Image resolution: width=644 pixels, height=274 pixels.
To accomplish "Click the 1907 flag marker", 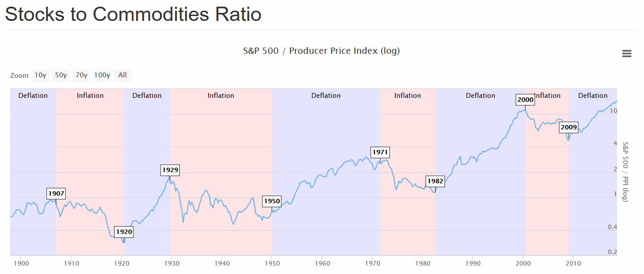I will [x=56, y=194].
